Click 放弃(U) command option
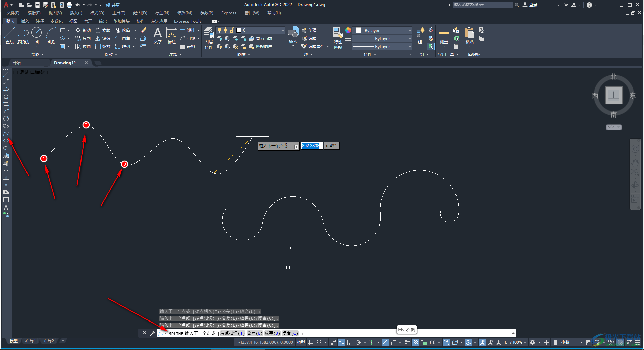The width and height of the screenshot is (644, 350). 272,333
